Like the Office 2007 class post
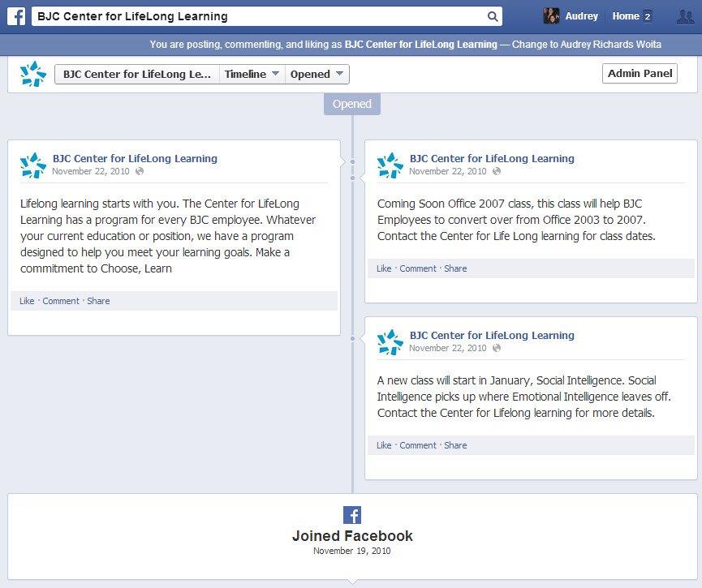The height and width of the screenshot is (588, 702). click(384, 268)
